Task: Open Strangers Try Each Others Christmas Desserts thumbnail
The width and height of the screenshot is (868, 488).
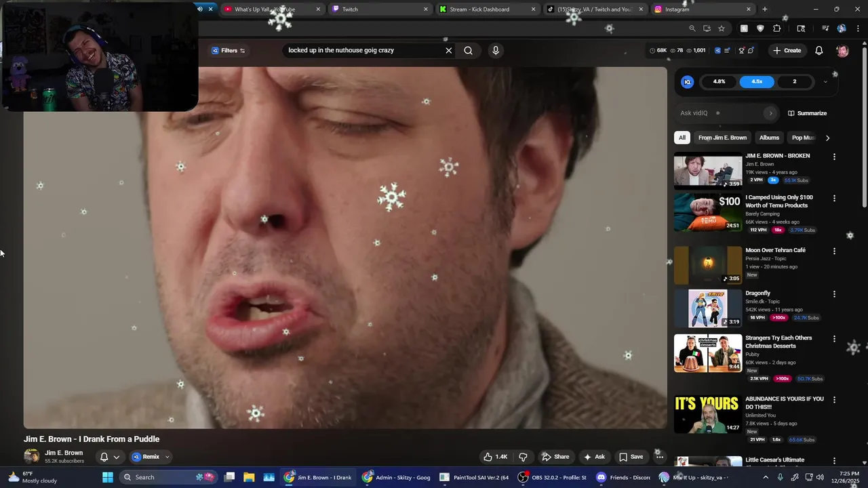Action: [708, 353]
